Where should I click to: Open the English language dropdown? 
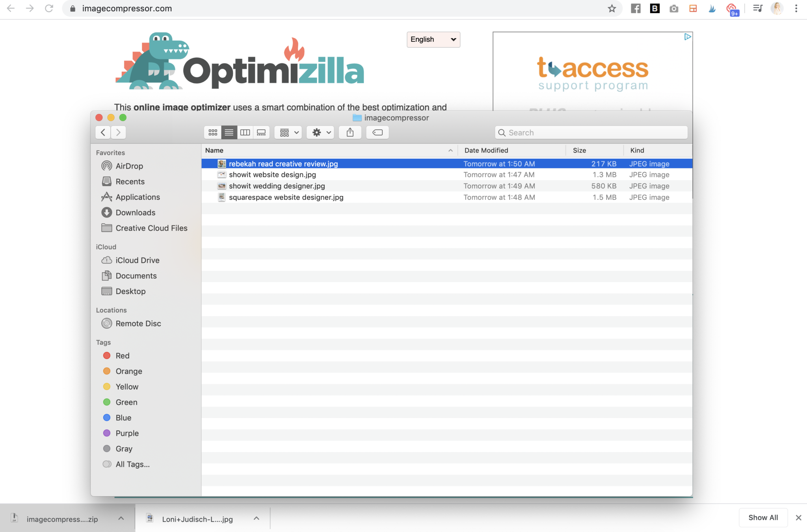click(x=433, y=39)
